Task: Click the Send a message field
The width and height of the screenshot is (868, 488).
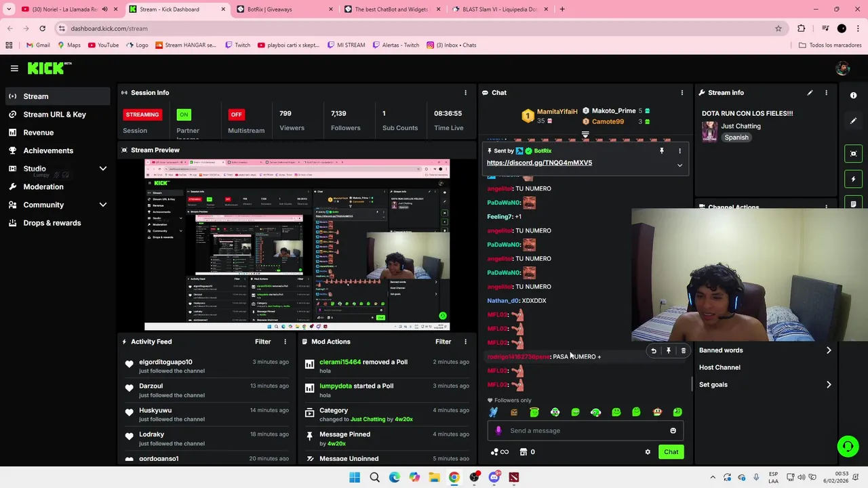Action: tap(585, 430)
